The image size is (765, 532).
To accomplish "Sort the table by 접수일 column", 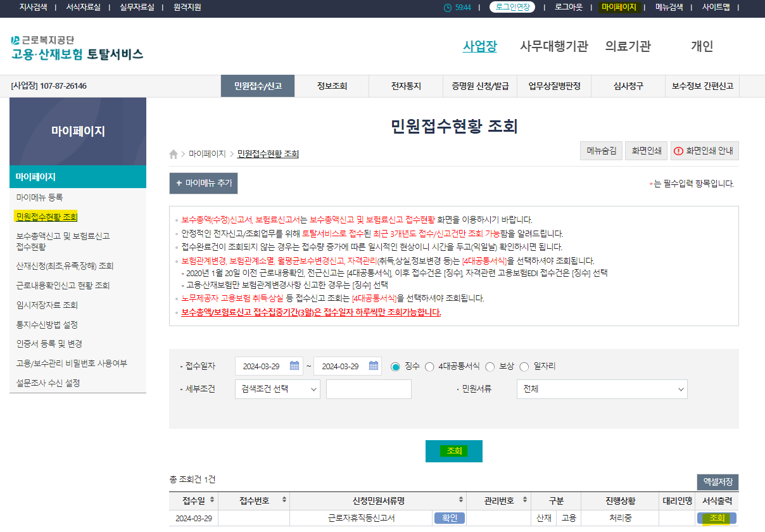I will (211, 500).
